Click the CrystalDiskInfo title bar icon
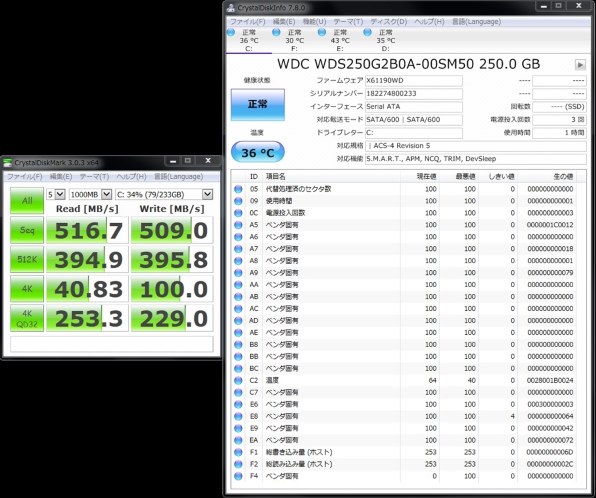 (x=231, y=8)
